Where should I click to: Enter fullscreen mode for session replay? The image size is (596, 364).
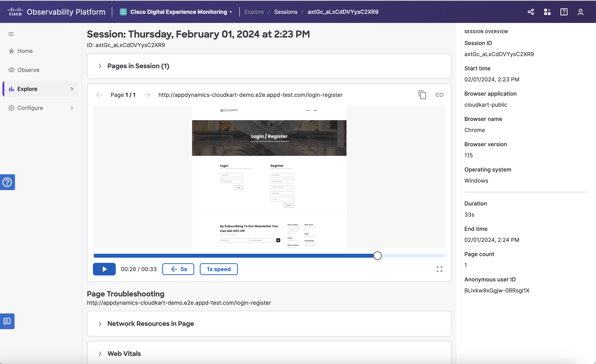pyautogui.click(x=439, y=269)
